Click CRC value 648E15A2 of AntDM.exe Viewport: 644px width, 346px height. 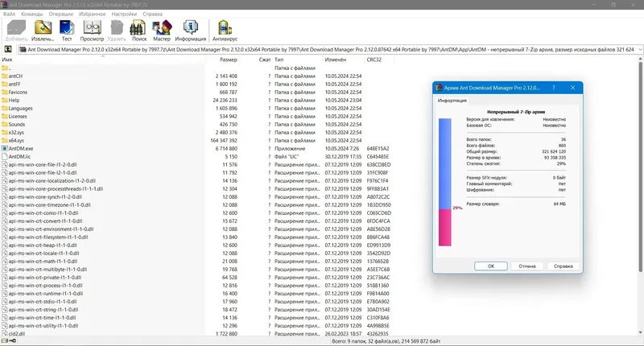tap(378, 149)
